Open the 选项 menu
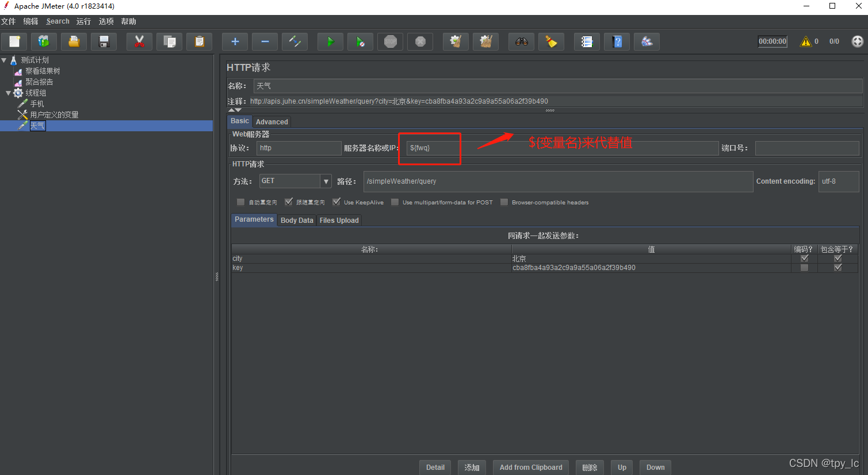This screenshot has height=475, width=868. tap(106, 21)
